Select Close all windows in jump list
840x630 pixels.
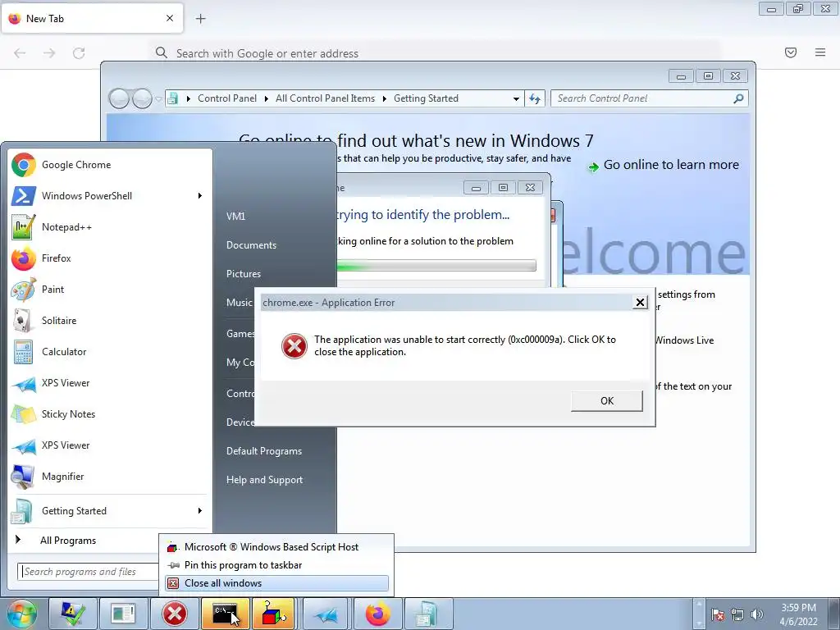pos(277,583)
